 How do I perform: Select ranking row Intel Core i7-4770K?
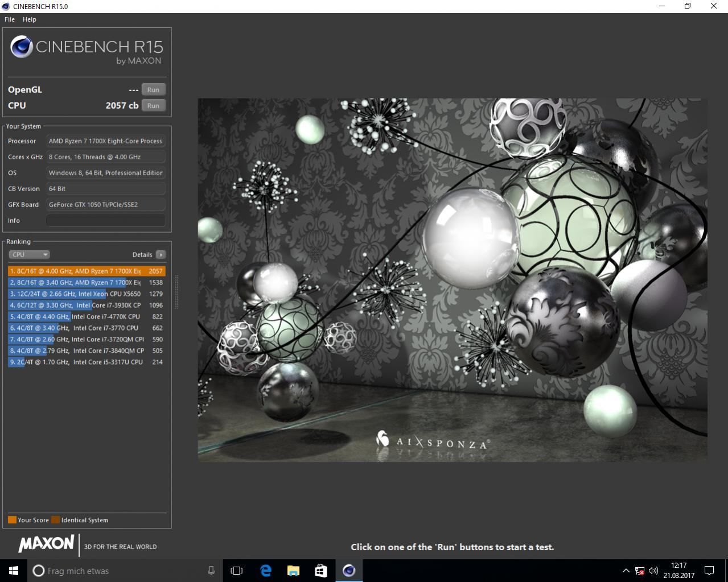(87, 317)
